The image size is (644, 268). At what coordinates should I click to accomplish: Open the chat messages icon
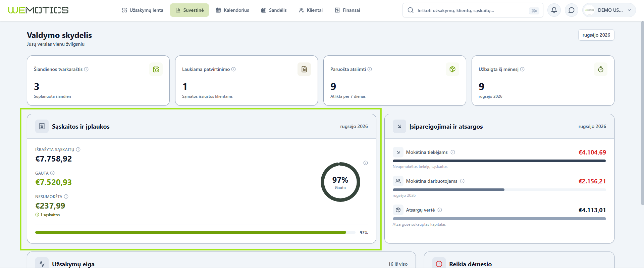[x=572, y=10]
